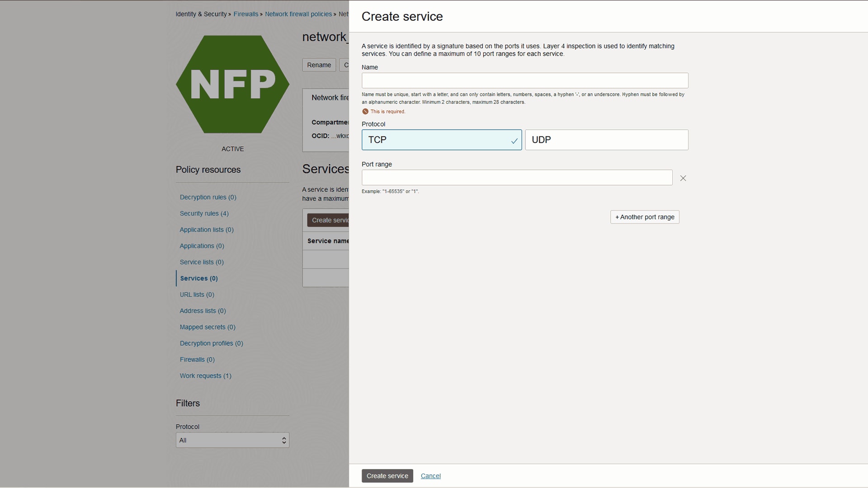
Task: Open Application lists policy resource
Action: tap(206, 230)
